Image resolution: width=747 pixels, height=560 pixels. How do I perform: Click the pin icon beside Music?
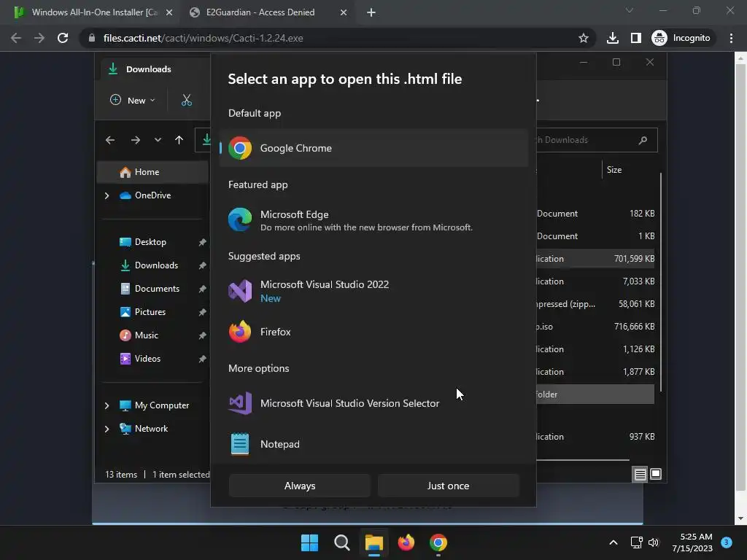202,335
